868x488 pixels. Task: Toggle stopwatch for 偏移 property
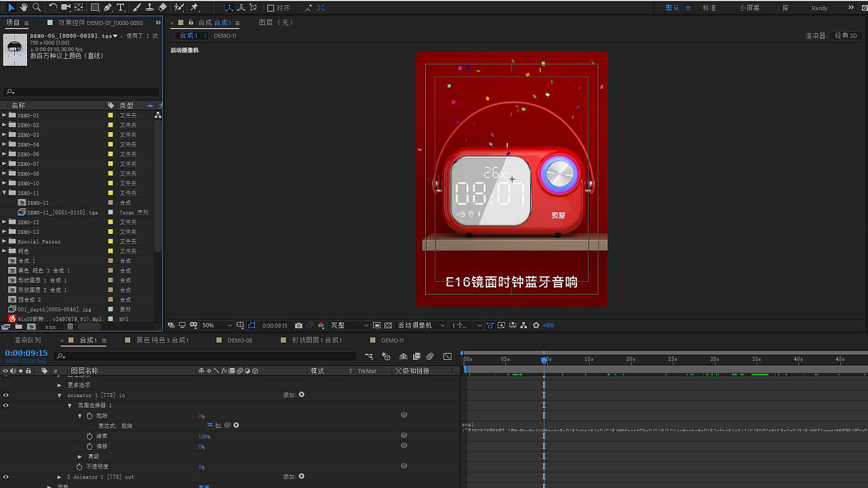tap(89, 446)
